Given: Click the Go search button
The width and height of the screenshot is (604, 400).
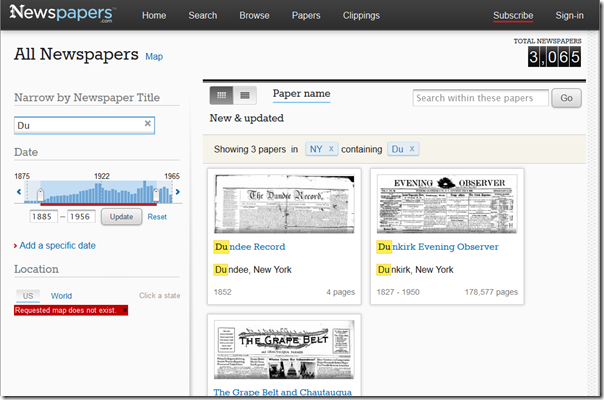Looking at the screenshot, I should click(566, 98).
